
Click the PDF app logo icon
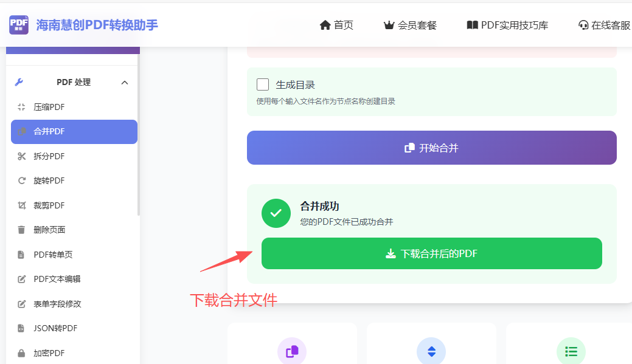19,25
